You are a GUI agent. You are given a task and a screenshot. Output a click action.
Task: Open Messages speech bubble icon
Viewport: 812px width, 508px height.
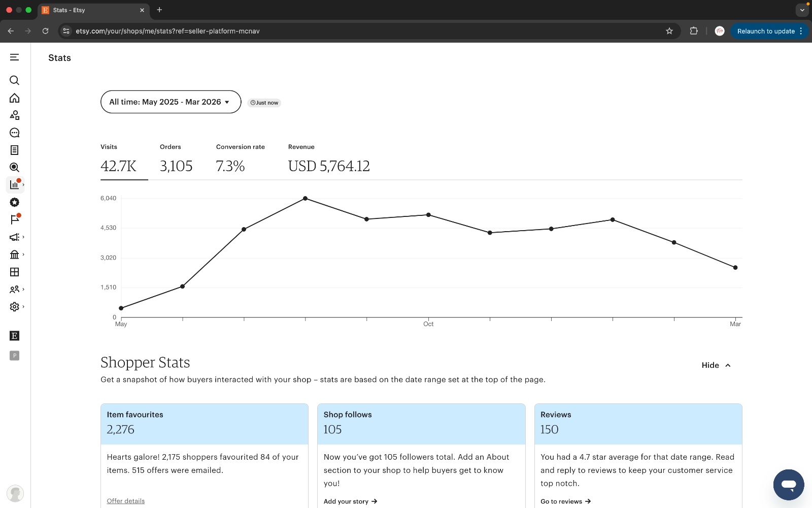(x=15, y=133)
